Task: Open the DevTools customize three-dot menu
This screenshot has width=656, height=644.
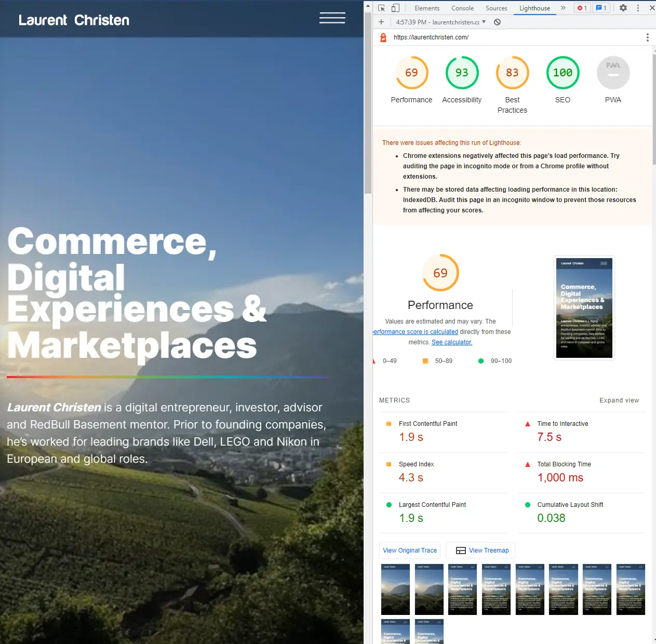Action: (638, 8)
